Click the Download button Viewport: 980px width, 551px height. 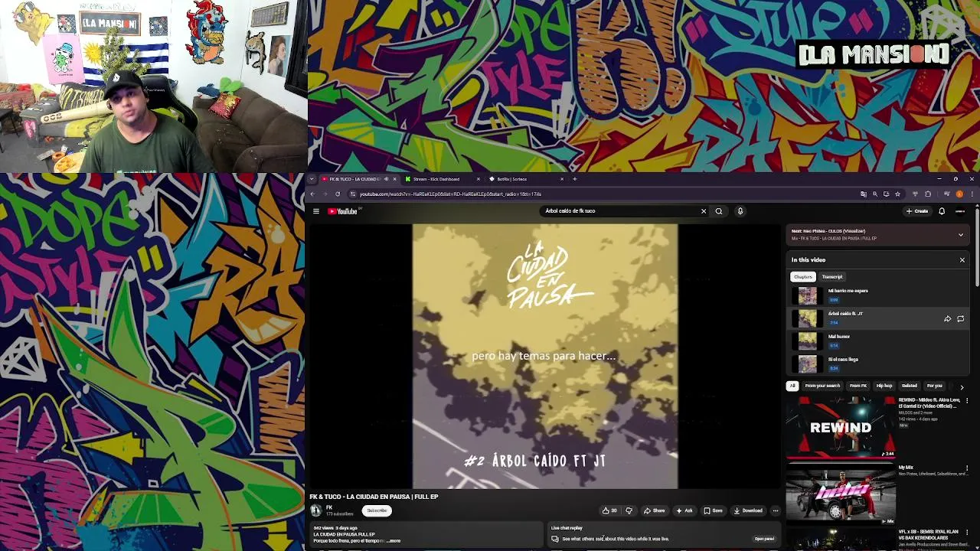pyautogui.click(x=748, y=510)
